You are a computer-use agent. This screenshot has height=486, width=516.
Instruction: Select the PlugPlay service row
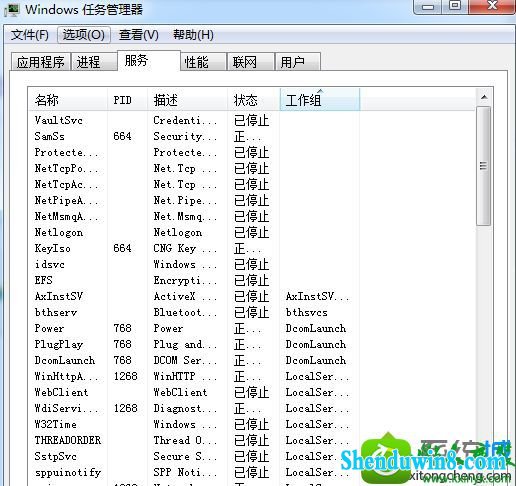click(x=252, y=344)
